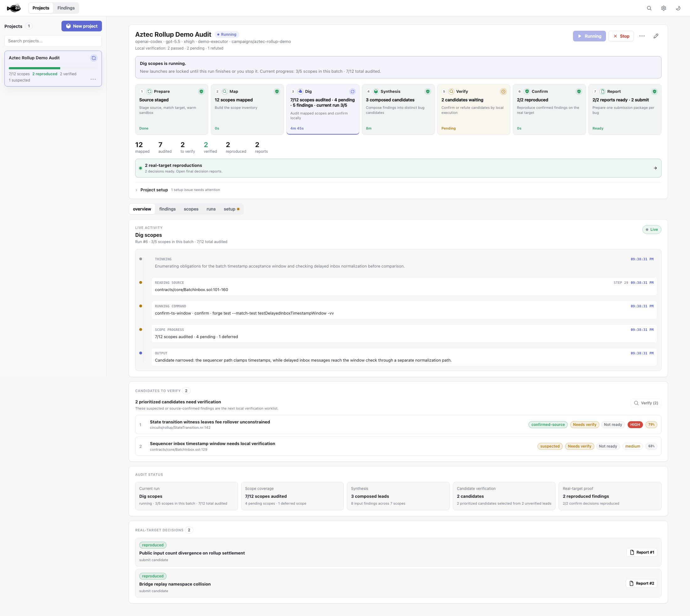Click the Confirm stage shield icon
This screenshot has height=616, width=690.
click(527, 91)
